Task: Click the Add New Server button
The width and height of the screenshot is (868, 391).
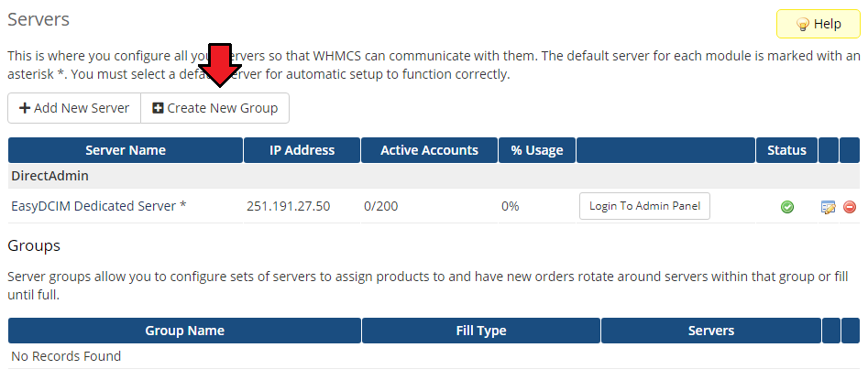Action: click(x=74, y=108)
